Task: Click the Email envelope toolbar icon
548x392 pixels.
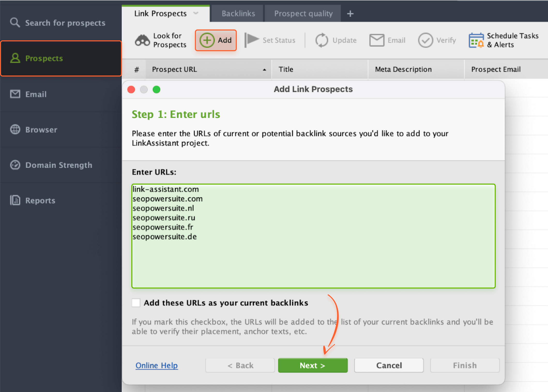Action: coord(377,40)
